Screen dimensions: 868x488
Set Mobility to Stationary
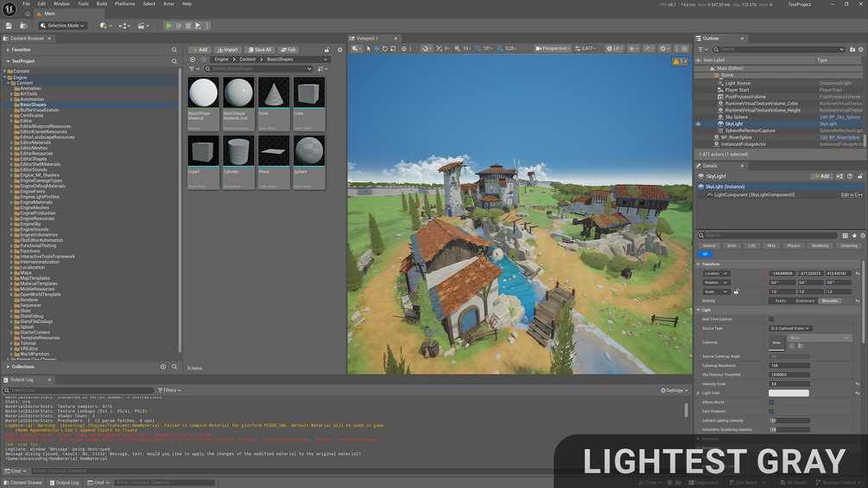point(805,301)
